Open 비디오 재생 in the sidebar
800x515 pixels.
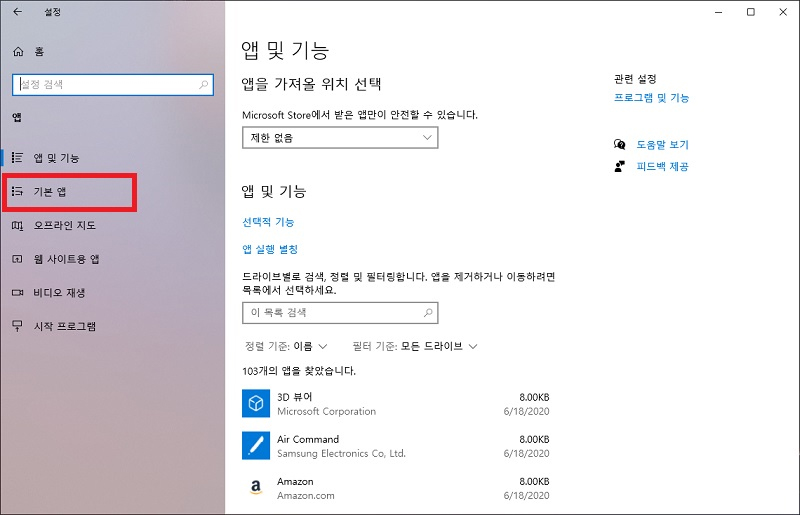pos(59,293)
